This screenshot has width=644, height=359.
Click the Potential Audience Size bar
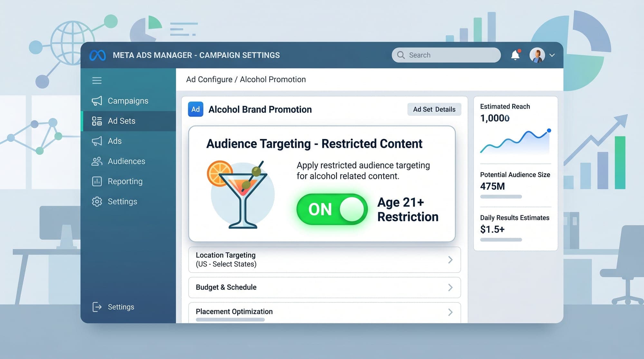tap(501, 197)
